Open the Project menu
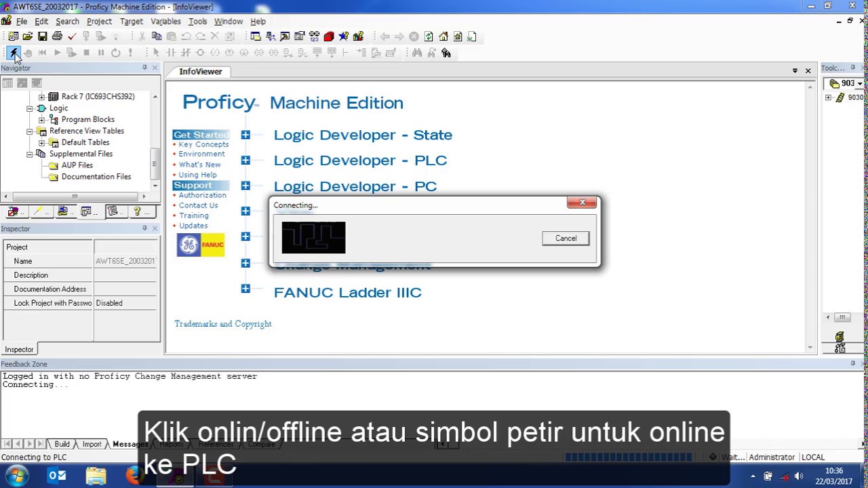The height and width of the screenshot is (488, 868). pos(99,21)
